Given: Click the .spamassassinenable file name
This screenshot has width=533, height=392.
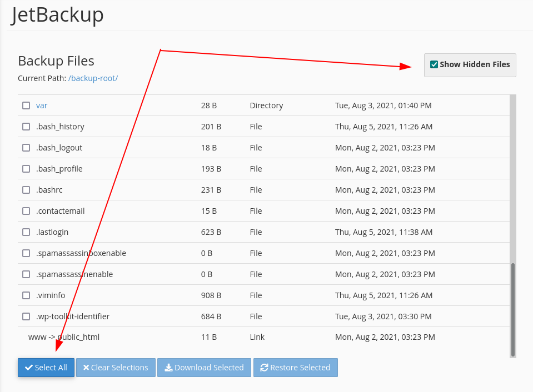Looking at the screenshot, I should (x=74, y=274).
